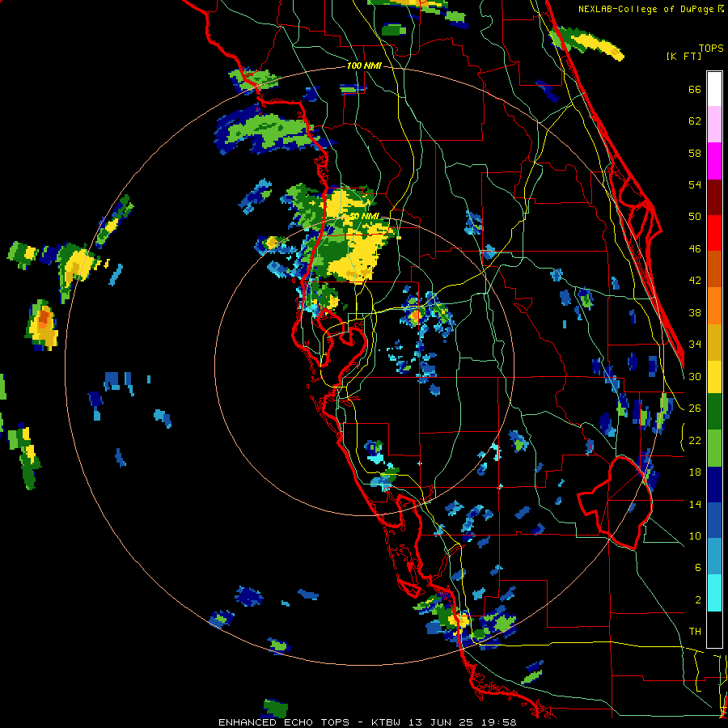Click the 66 value on the scale

coord(695,89)
